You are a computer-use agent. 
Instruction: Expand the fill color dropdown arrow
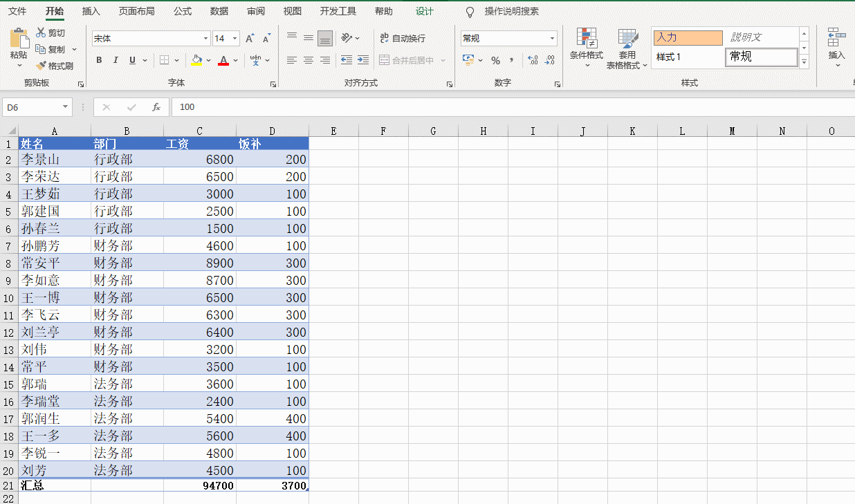coord(208,60)
